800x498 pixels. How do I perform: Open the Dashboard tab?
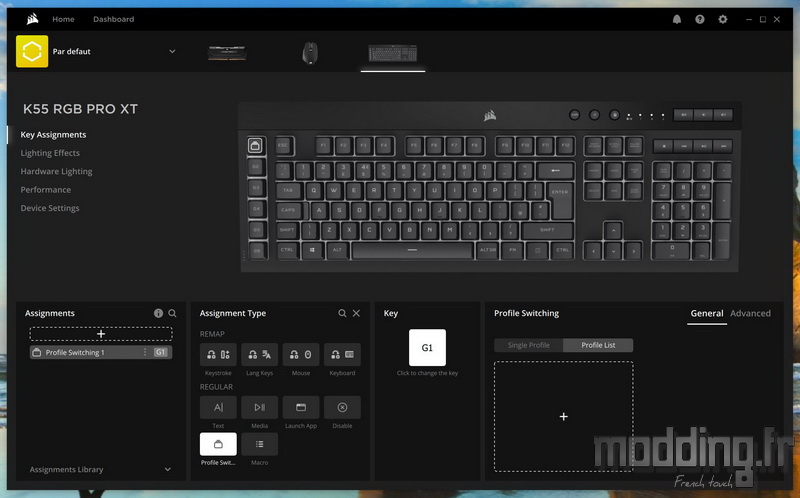[113, 19]
